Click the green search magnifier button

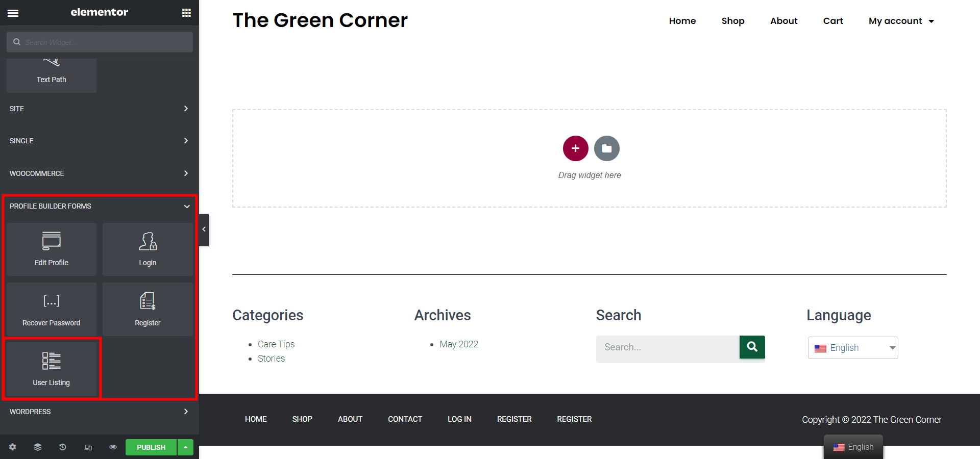pyautogui.click(x=752, y=347)
